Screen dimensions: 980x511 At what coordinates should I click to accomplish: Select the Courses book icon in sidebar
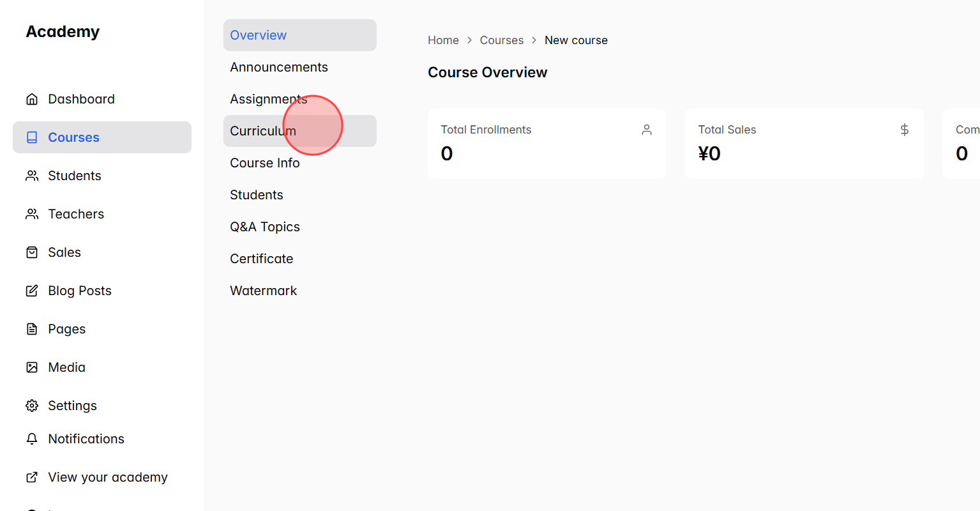pyautogui.click(x=32, y=137)
